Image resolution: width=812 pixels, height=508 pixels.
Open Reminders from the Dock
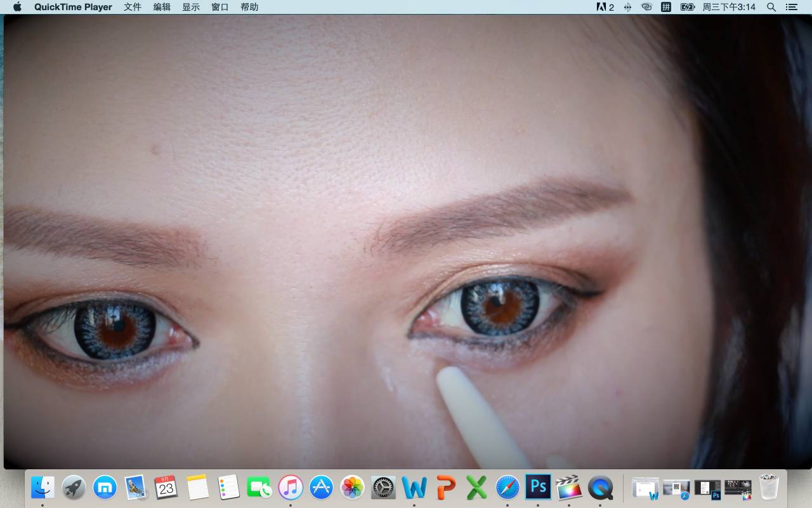(228, 488)
